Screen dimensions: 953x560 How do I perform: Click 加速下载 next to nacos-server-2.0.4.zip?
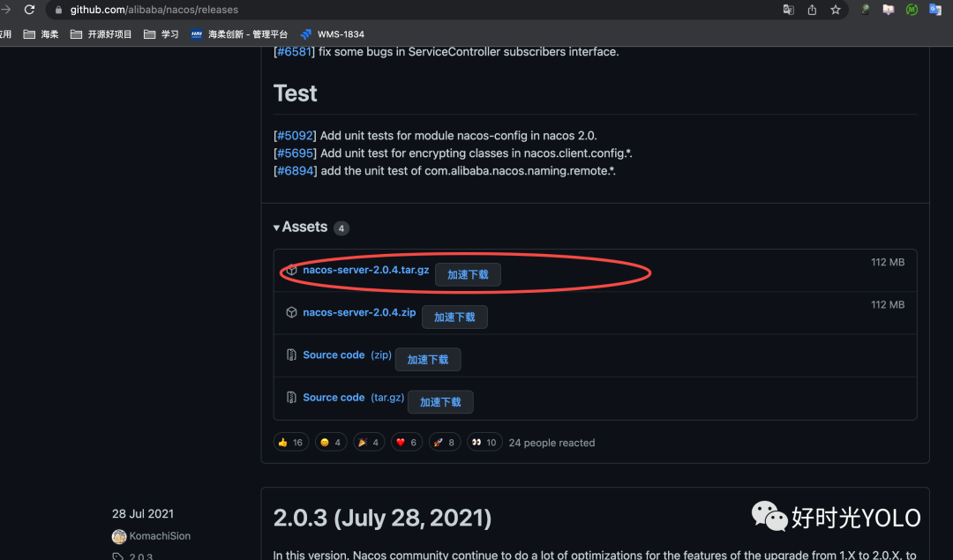pos(454,317)
